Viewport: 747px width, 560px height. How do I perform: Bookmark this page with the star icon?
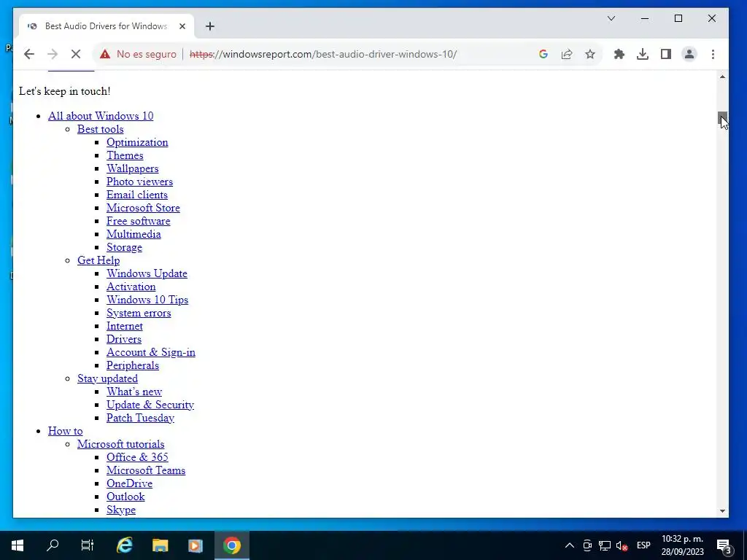click(589, 54)
